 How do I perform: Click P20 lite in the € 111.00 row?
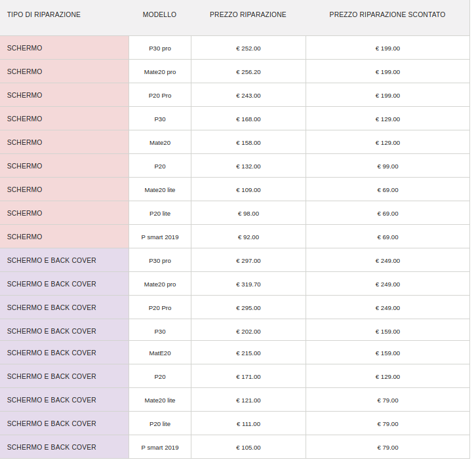click(160, 424)
